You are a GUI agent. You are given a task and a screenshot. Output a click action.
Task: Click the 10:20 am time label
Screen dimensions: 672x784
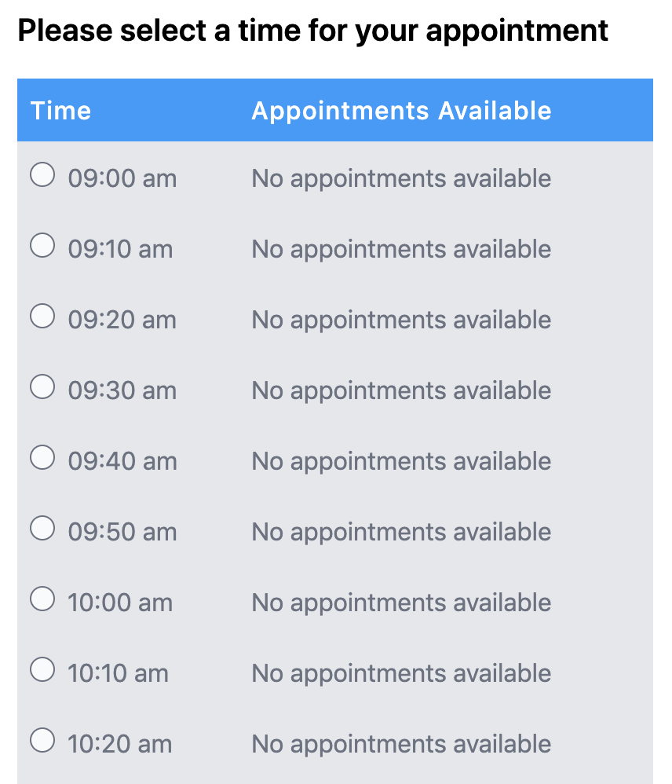click(120, 744)
